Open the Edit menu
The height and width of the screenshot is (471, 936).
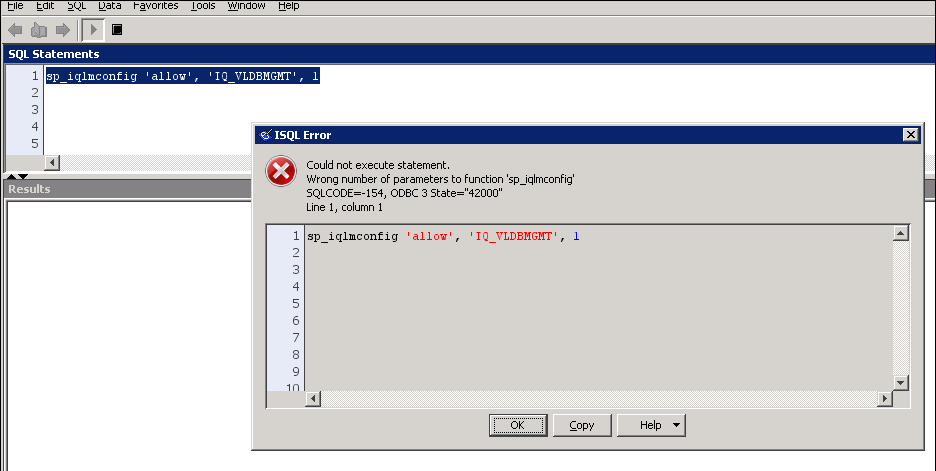coord(45,5)
